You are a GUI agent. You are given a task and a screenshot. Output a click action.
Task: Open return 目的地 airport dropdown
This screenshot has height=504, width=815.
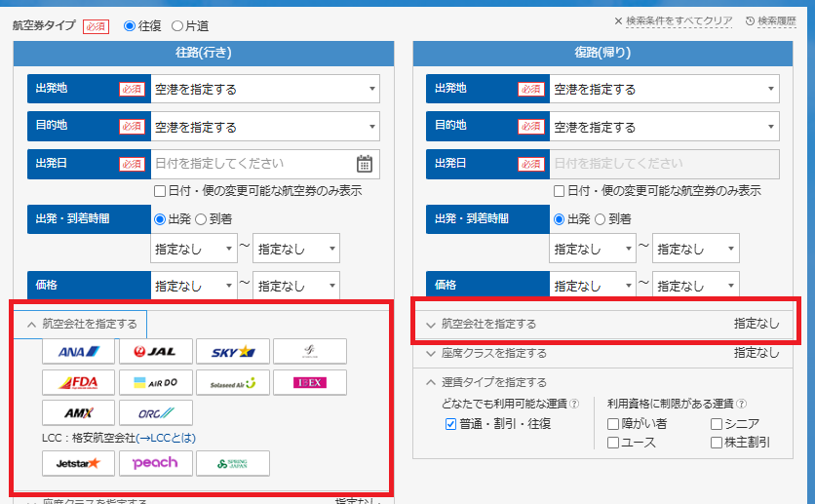click(665, 127)
